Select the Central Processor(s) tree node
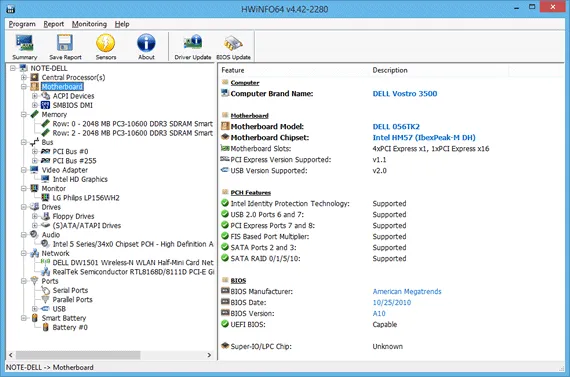The height and width of the screenshot is (377, 570). coord(73,77)
